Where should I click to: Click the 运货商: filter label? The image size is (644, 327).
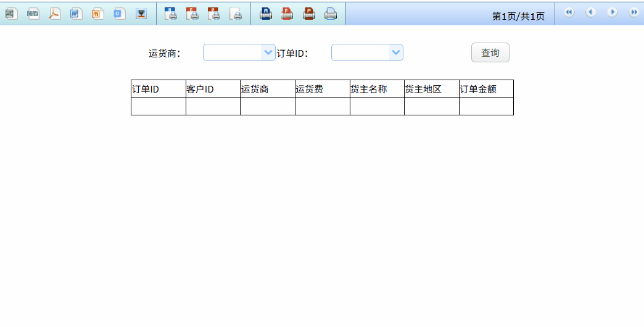pos(165,54)
